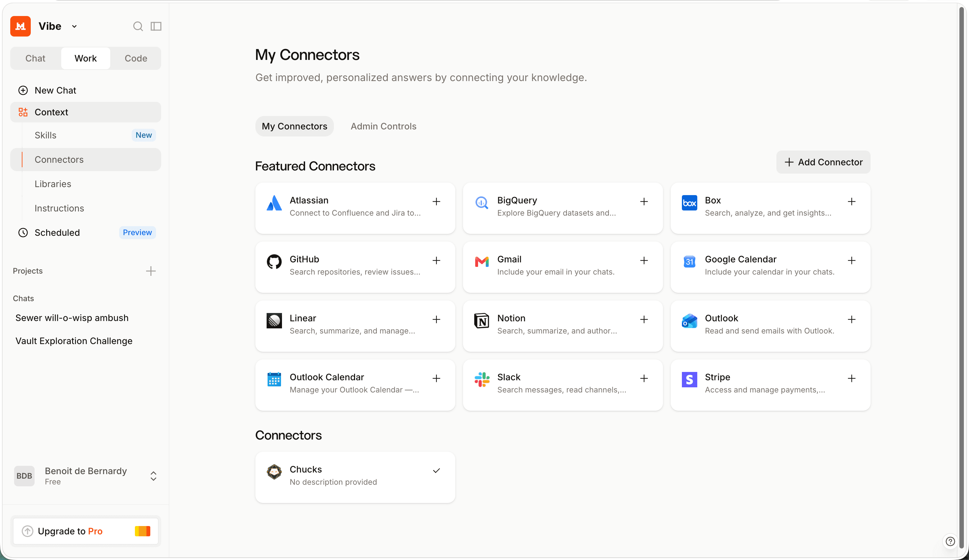Open the Vibe workspace dropdown chevron

pos(74,27)
